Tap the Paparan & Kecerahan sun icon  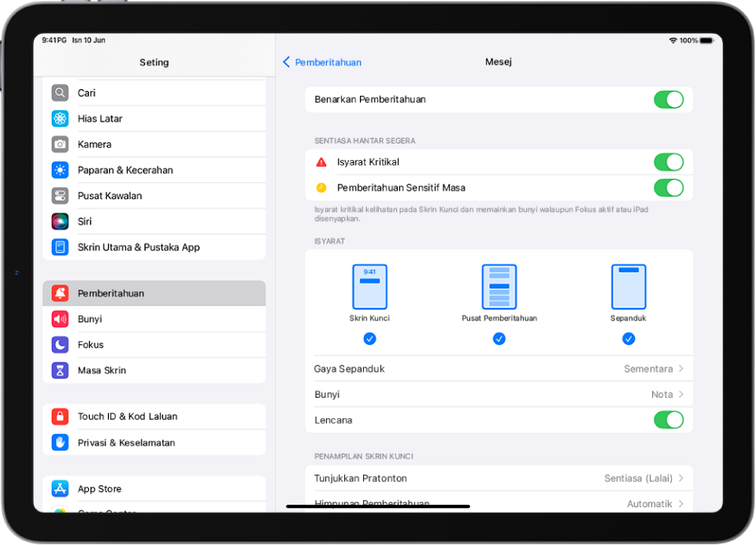point(60,170)
